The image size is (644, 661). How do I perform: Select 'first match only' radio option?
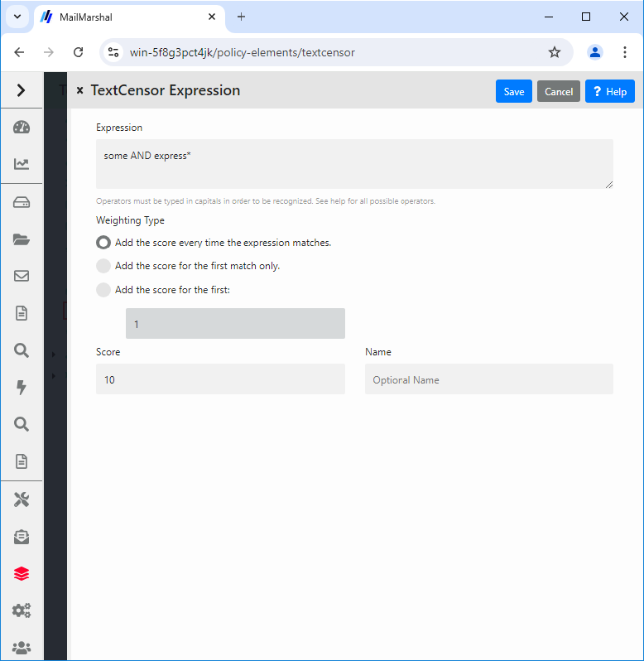(103, 266)
